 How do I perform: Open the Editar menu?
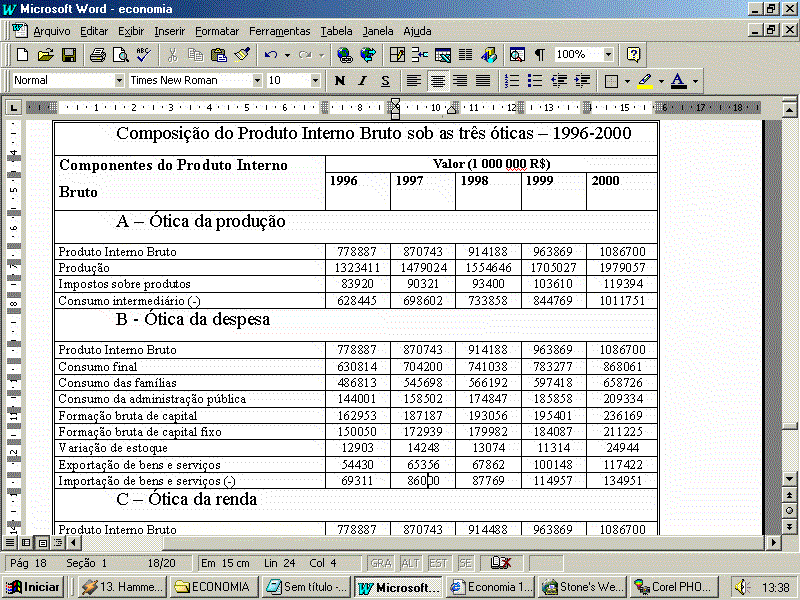(x=94, y=31)
